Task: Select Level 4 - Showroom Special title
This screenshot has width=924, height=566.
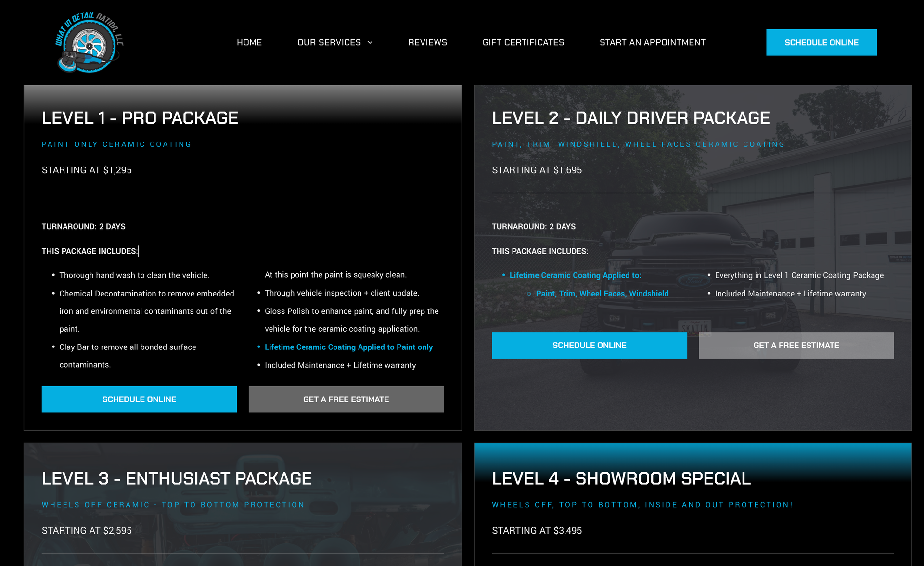Action: tap(621, 478)
